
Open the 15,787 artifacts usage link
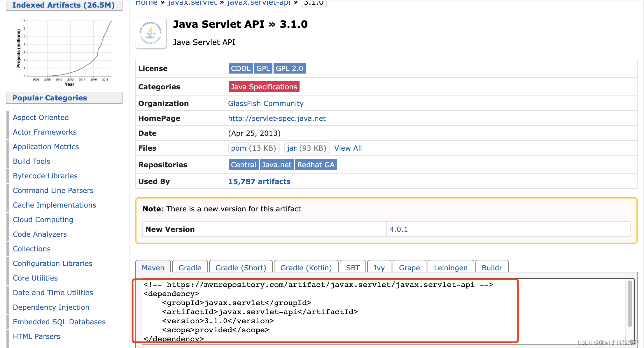coord(259,181)
